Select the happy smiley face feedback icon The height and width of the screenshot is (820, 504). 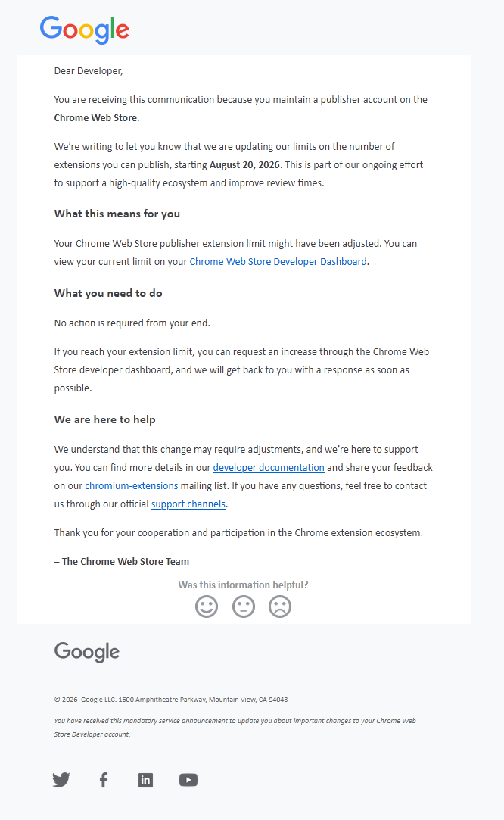(207, 606)
